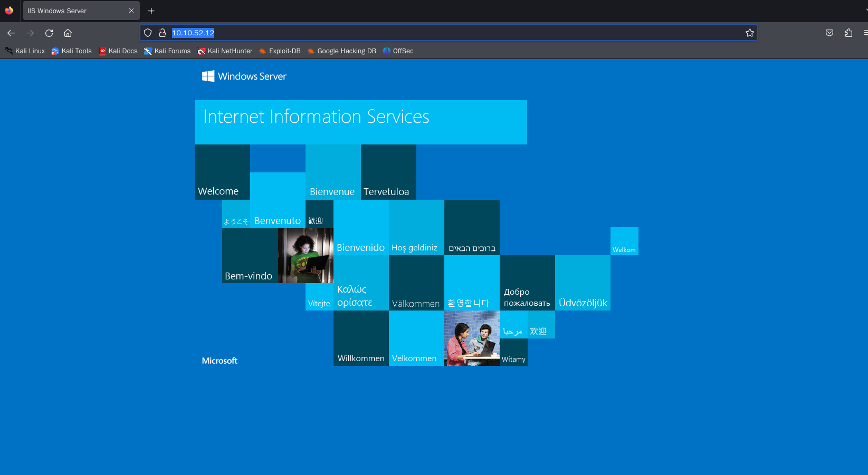Click the Üdvözöljük tile
Image resolution: width=868 pixels, height=475 pixels.
[x=583, y=283]
